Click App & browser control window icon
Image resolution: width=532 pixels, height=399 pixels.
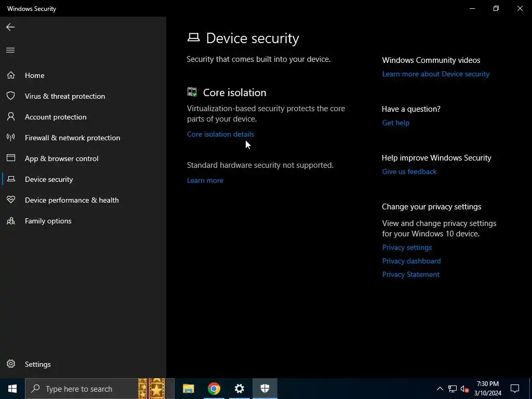click(10, 158)
